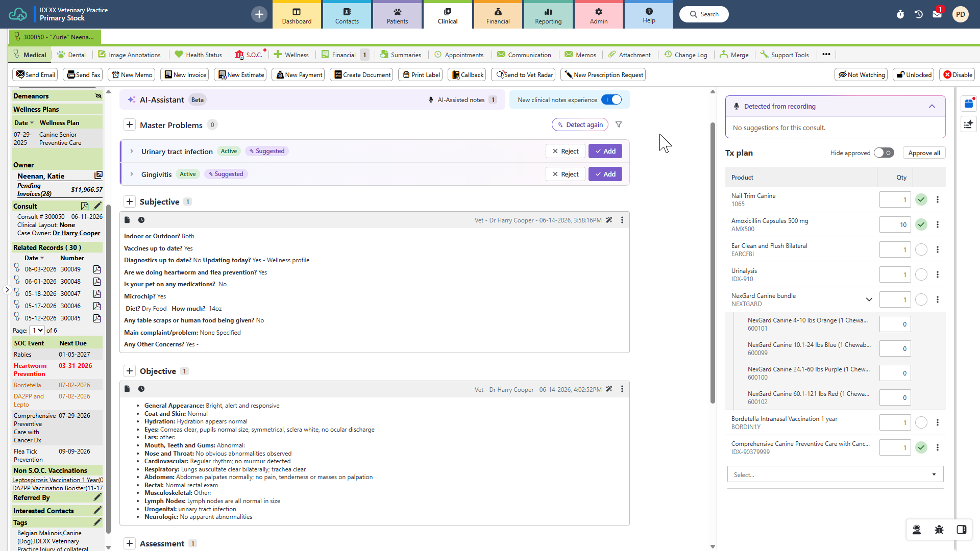Toggle approval for Nail Trim Canine
The height and width of the screenshot is (551, 980).
(921, 199)
